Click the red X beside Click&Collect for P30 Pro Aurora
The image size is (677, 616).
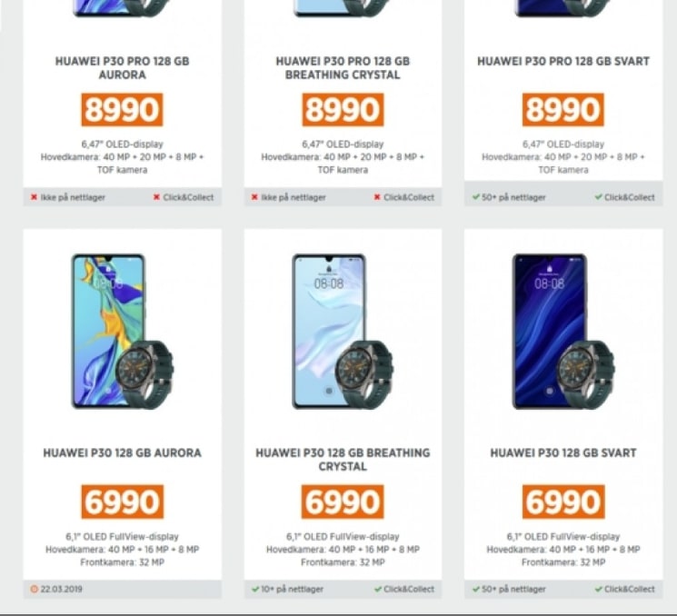[x=156, y=197]
